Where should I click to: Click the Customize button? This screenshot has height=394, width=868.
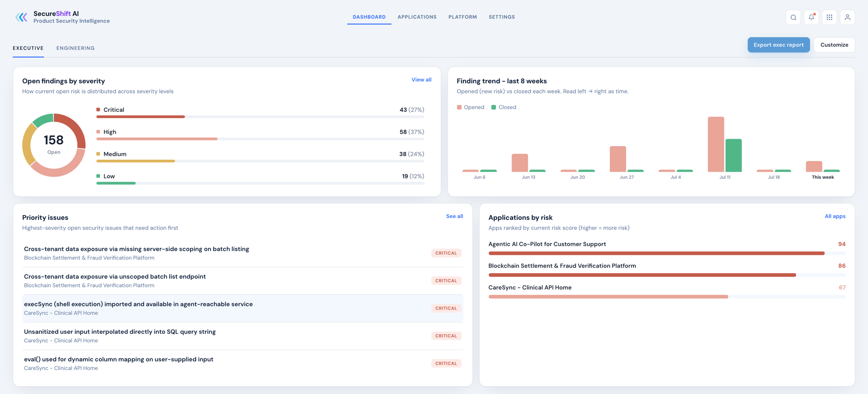point(834,45)
